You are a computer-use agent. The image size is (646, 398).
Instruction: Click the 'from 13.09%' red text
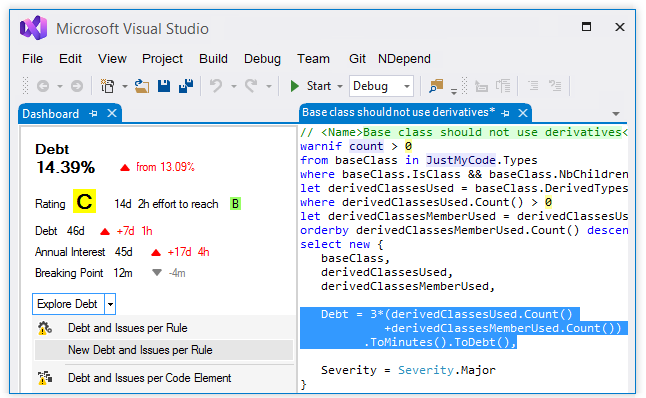(165, 167)
